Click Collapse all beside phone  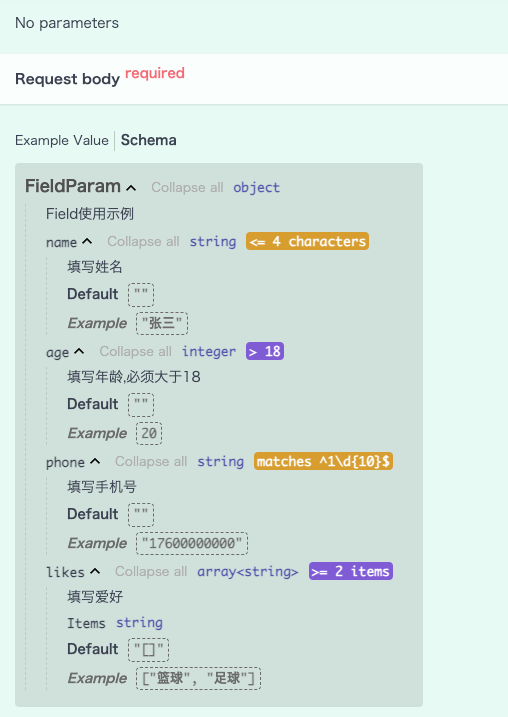[151, 461]
